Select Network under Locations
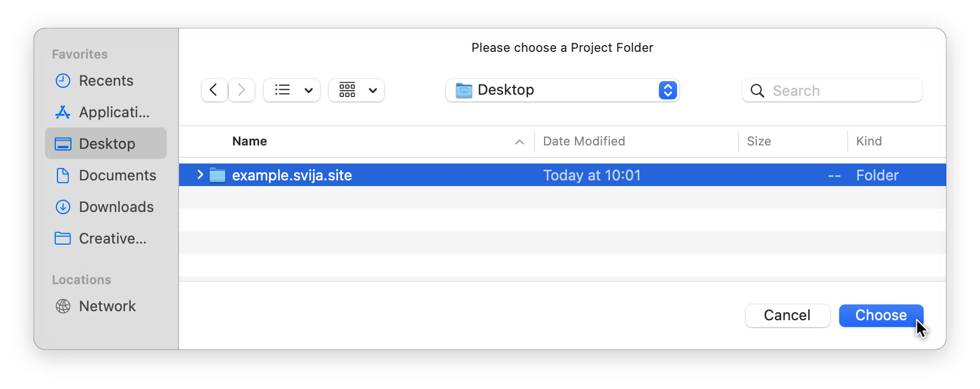Screen dimensions: 980x389 tap(107, 306)
